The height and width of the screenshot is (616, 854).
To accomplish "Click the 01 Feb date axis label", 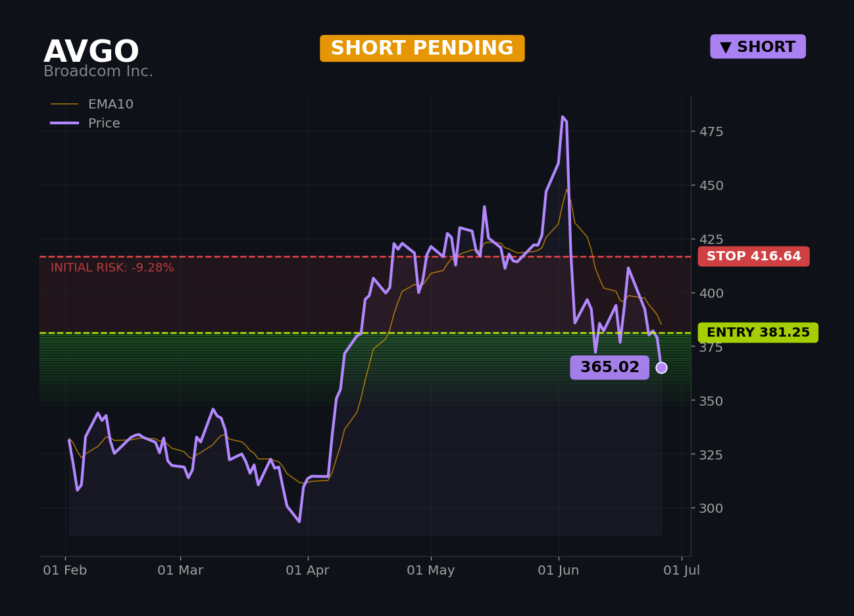I will point(65,571).
